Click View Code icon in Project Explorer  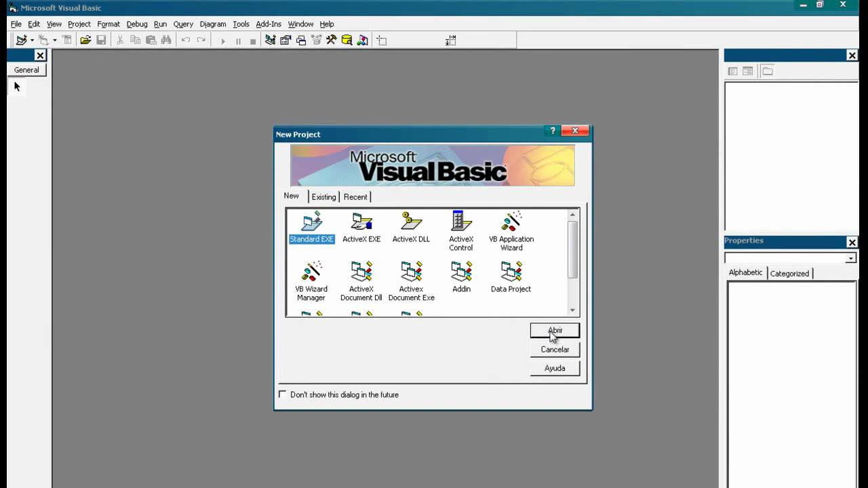[x=732, y=71]
